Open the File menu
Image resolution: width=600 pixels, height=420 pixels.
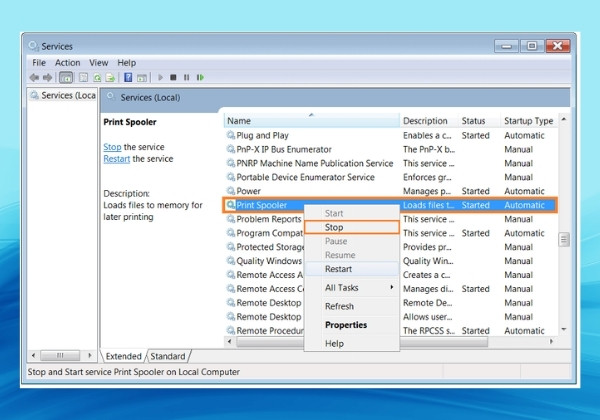(39, 63)
